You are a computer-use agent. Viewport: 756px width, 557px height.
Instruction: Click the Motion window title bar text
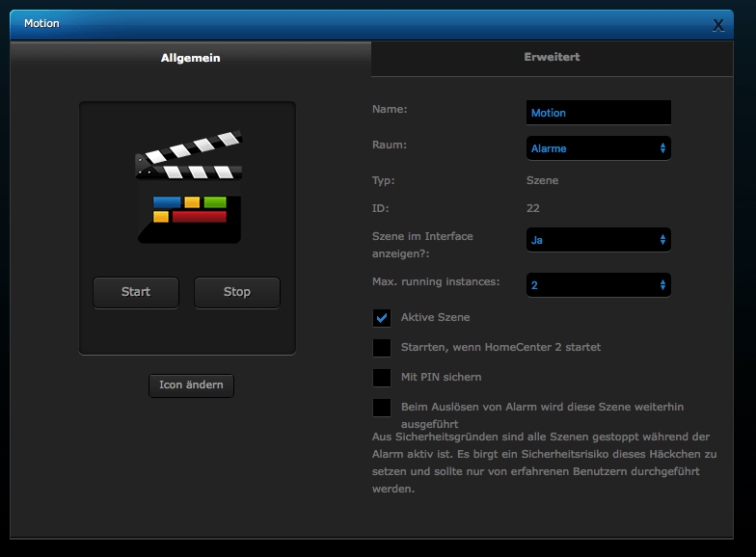click(x=41, y=23)
